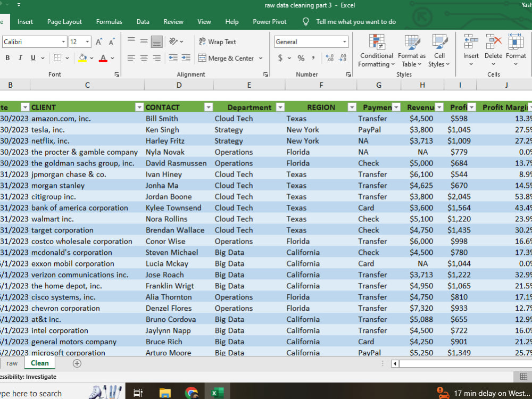Screen dimensions: 532x399
Task: Open REGION column filter dropdown
Action: [x=352, y=107]
